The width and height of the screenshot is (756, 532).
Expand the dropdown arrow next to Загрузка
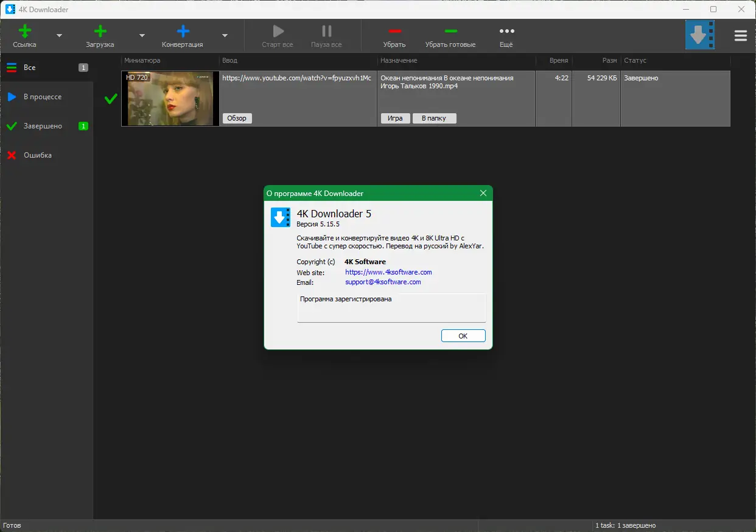[x=142, y=36]
